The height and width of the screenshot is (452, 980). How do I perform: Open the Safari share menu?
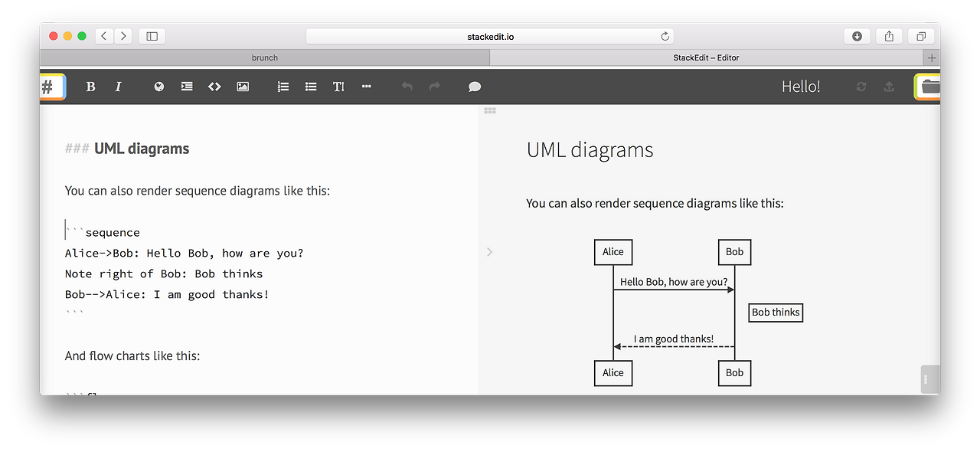pos(889,36)
